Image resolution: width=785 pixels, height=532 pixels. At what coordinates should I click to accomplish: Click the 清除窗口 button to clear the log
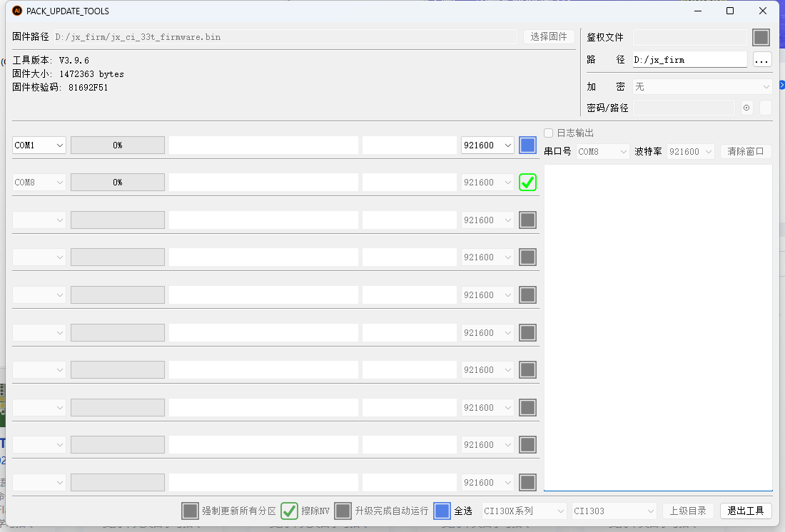745,150
